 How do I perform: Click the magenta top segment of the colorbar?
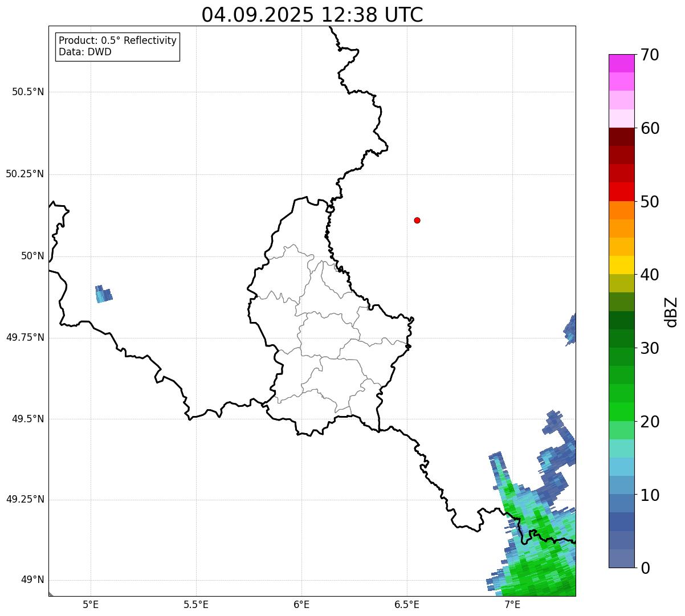tap(621, 63)
